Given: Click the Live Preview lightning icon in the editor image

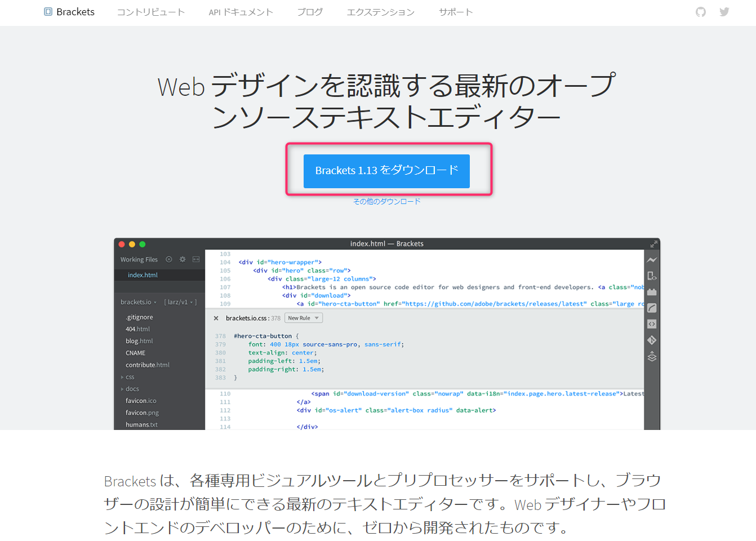Looking at the screenshot, I should click(x=652, y=260).
